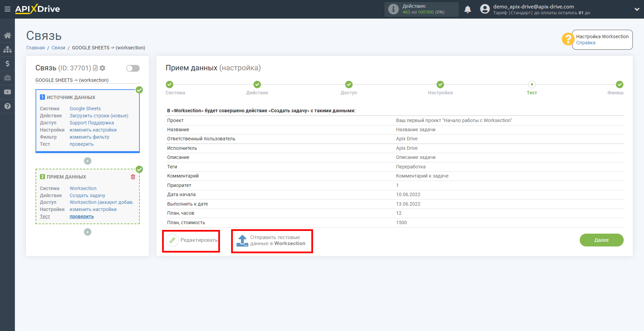Open the briefcase sidebar icon

(7, 78)
